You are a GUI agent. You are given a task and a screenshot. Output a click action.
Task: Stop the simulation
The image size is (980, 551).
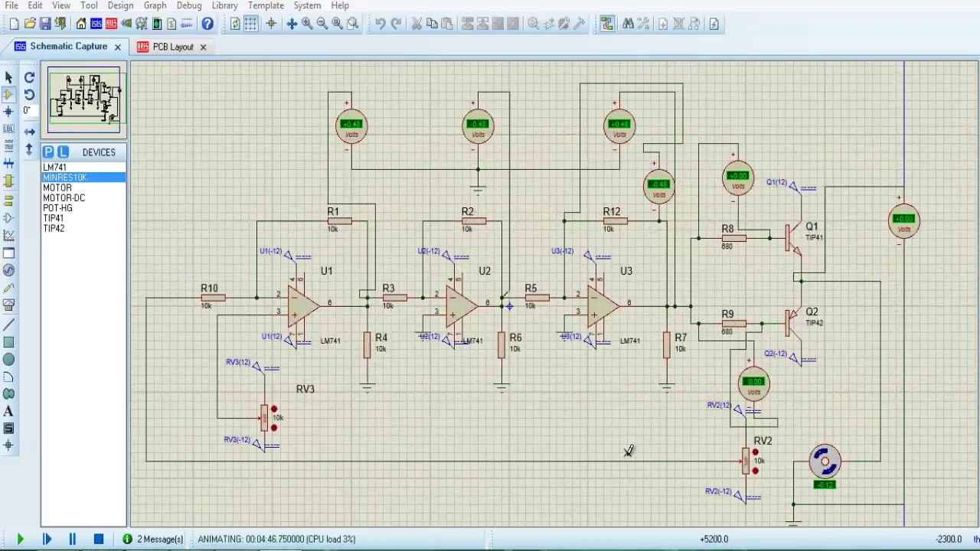(99, 539)
